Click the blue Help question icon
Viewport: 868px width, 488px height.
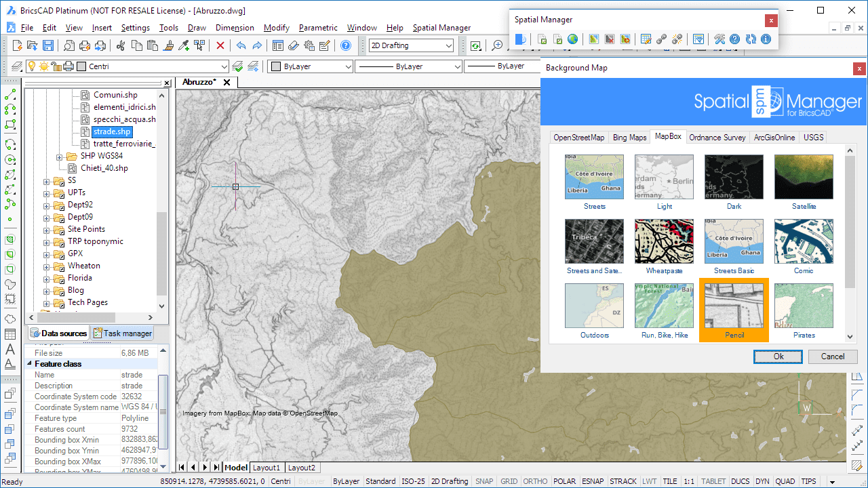pos(346,45)
